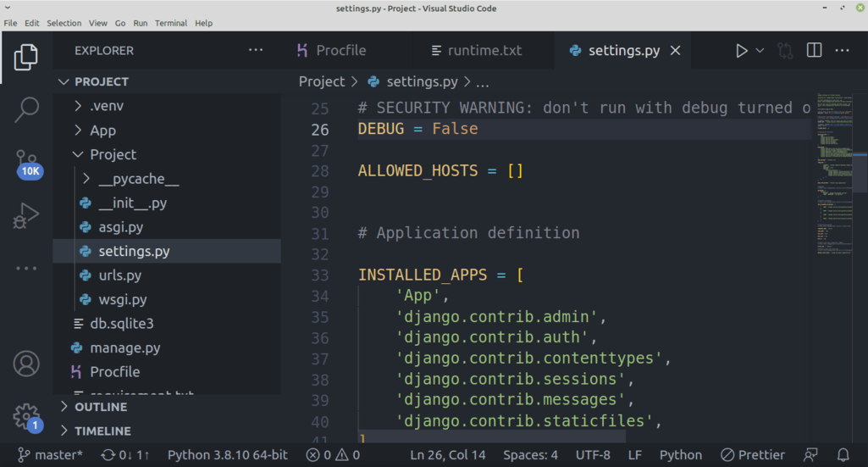This screenshot has width=868, height=467.
Task: Click the feedback icon in status bar
Action: coord(810,455)
